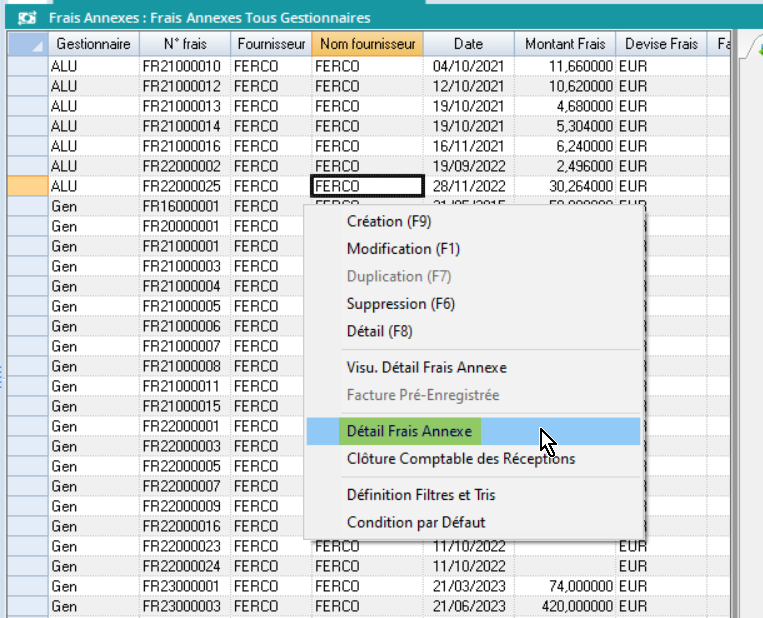Screen dimensions: 763x618
Task: Choose Création (F9) from context menu
Action: pos(389,221)
